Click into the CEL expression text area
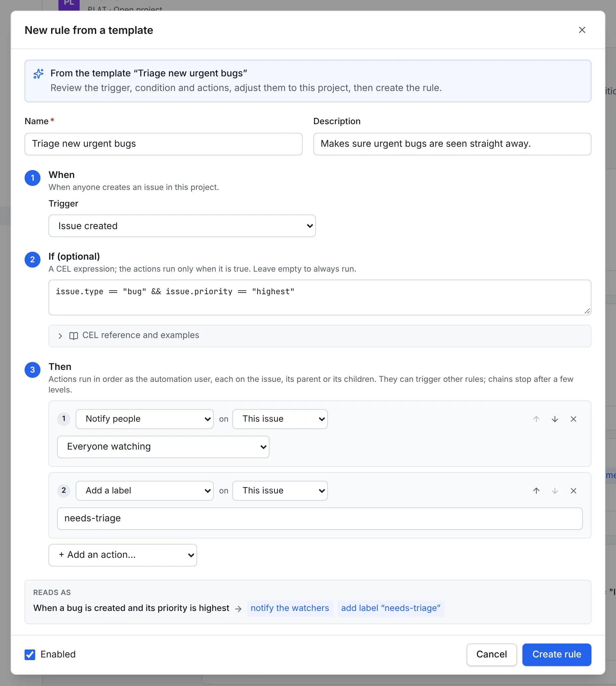Viewport: 616px width, 686px height. [x=320, y=298]
